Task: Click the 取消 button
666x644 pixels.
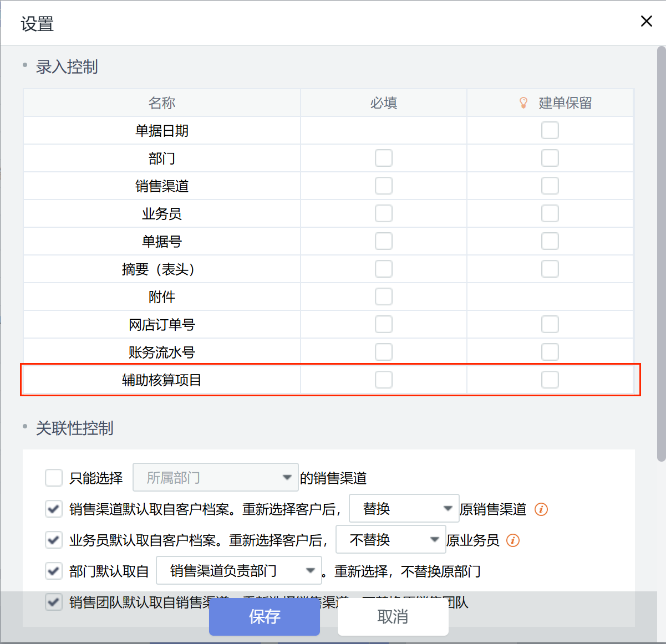Action: coord(393,616)
